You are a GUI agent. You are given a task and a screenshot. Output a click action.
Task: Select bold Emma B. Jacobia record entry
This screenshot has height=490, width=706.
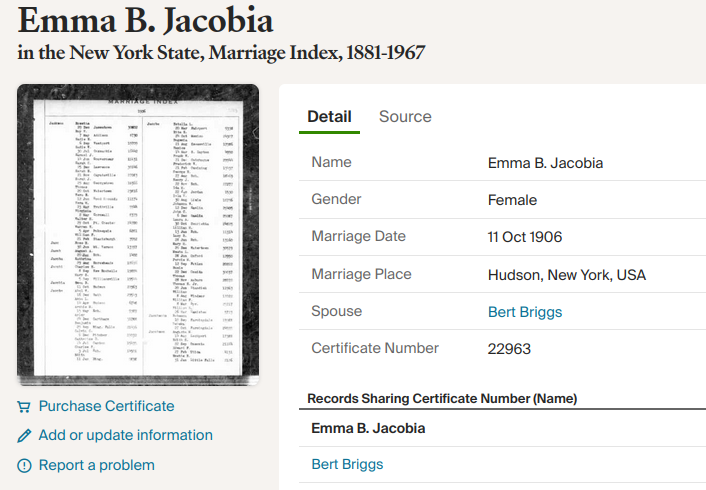click(368, 429)
